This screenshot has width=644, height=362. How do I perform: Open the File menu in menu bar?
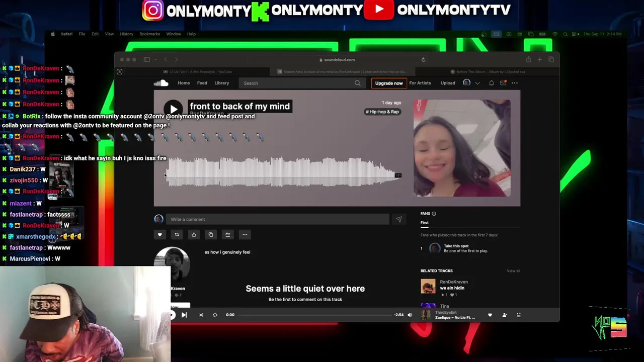(82, 34)
